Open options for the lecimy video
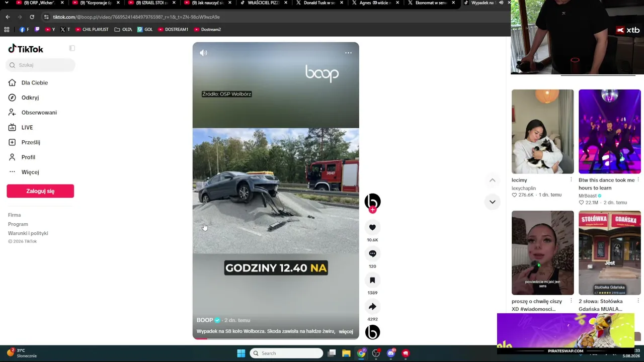This screenshot has height=362, width=644. [x=571, y=180]
